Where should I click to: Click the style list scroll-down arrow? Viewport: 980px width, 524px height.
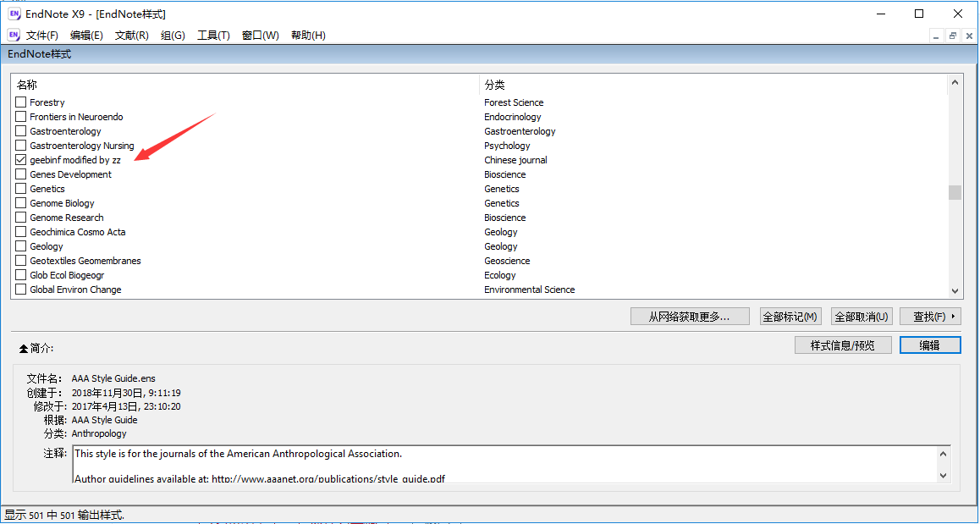point(955,290)
